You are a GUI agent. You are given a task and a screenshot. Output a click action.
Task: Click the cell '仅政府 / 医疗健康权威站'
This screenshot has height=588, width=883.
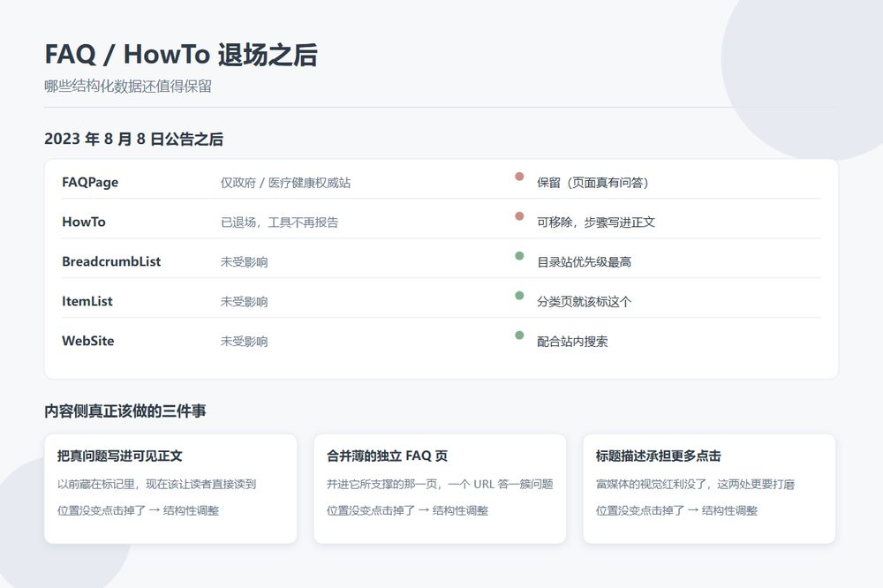coord(285,183)
